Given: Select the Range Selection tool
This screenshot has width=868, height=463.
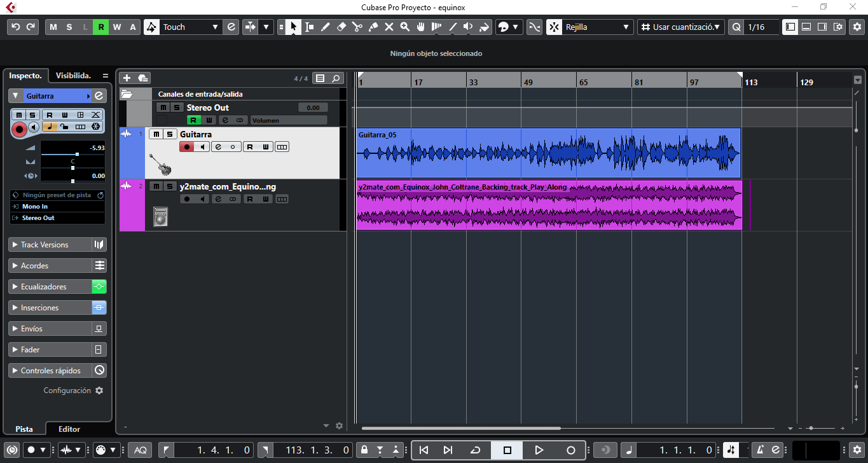Looking at the screenshot, I should tap(309, 27).
